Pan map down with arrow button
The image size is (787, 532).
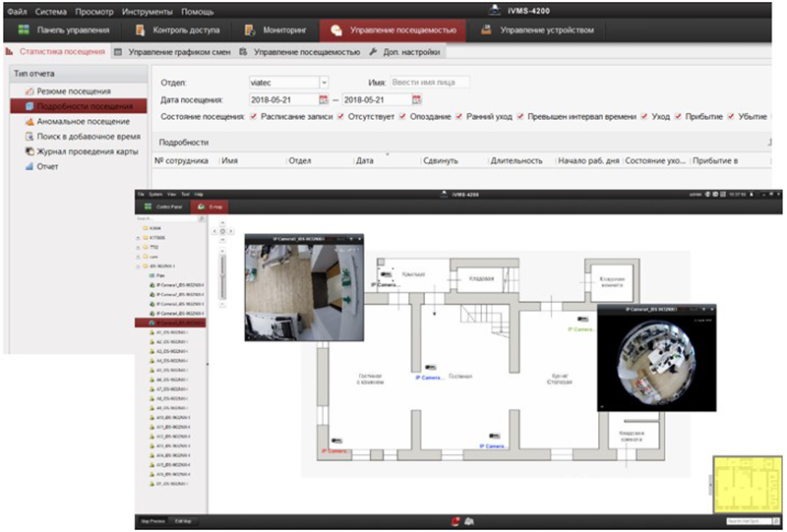click(223, 239)
